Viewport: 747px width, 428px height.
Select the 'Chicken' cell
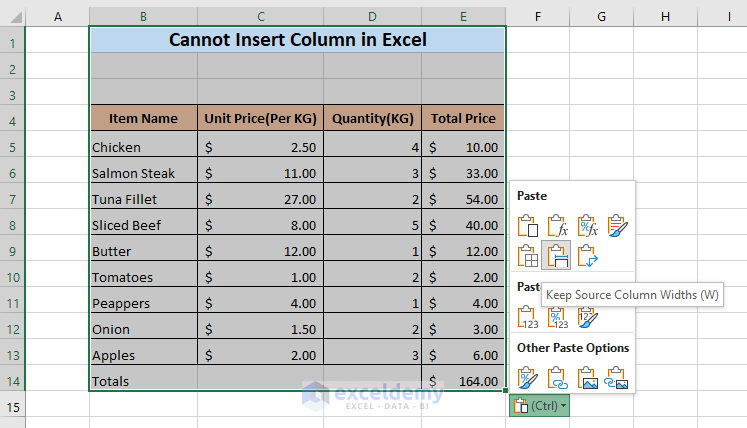(143, 144)
